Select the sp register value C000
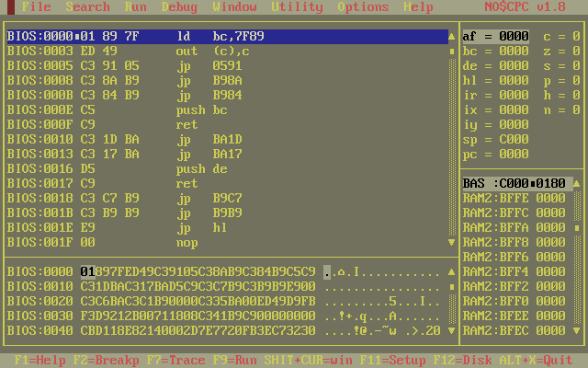Viewport: 588px width, 368px height. [x=514, y=140]
